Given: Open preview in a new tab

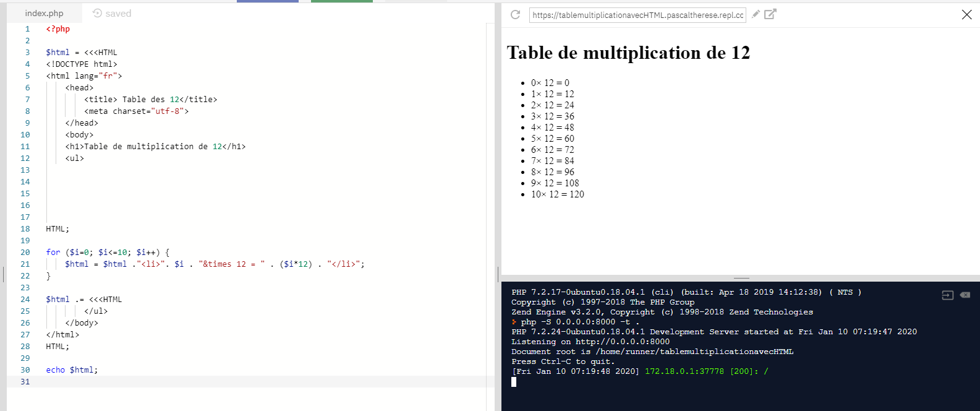Looking at the screenshot, I should coord(770,14).
